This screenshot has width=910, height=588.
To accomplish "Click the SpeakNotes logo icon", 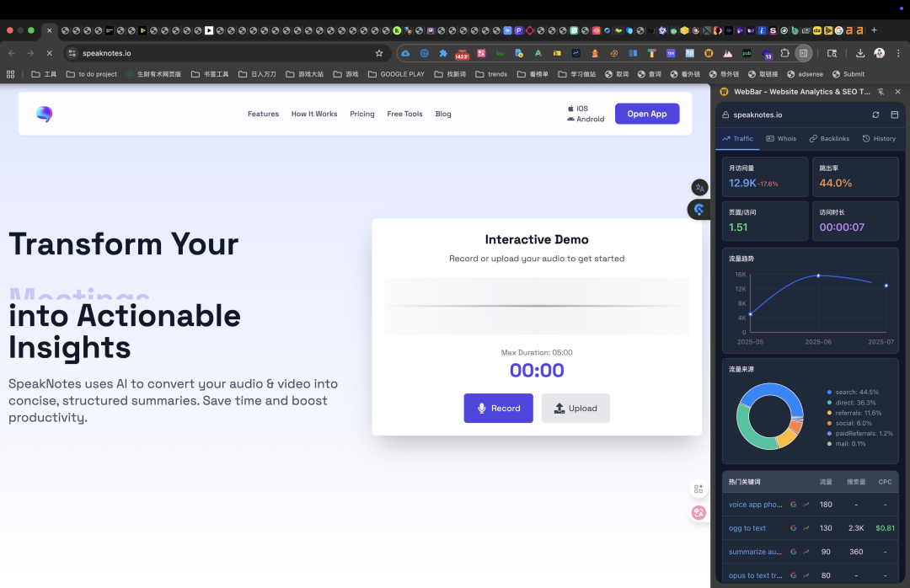I will tap(44, 114).
